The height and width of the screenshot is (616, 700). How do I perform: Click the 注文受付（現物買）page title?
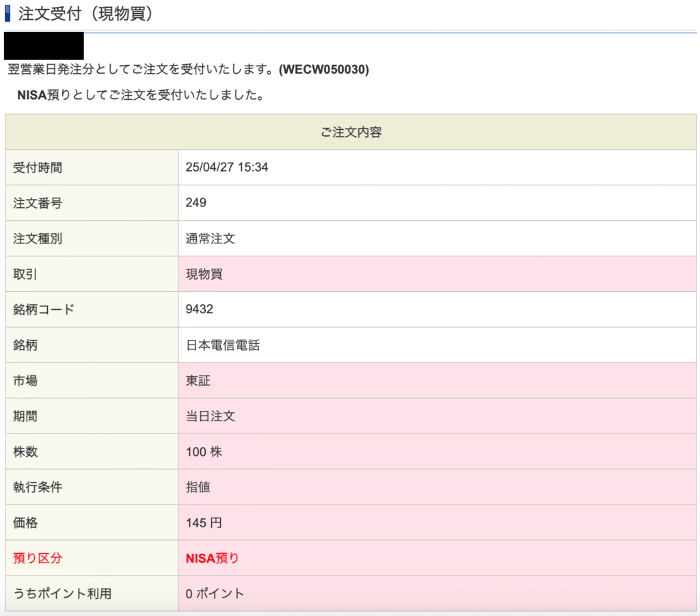tap(85, 14)
